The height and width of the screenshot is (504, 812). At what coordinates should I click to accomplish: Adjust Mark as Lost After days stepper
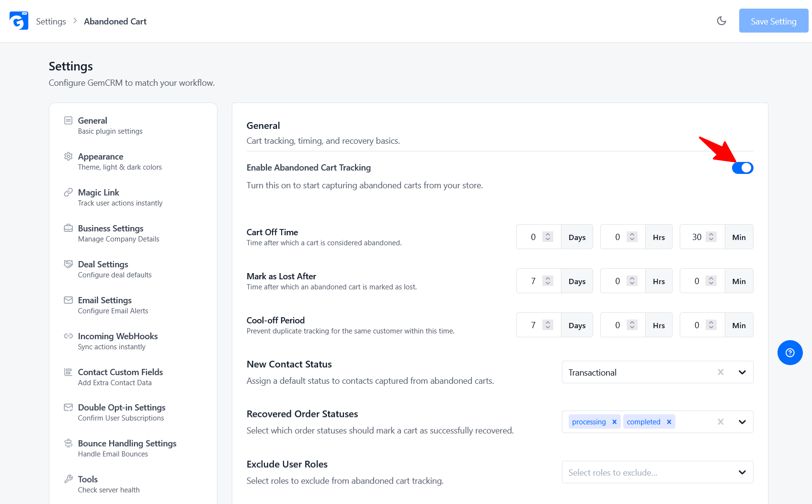548,281
